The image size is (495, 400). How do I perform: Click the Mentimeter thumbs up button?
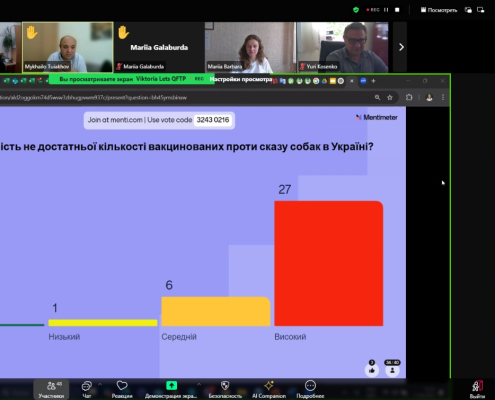(372, 370)
